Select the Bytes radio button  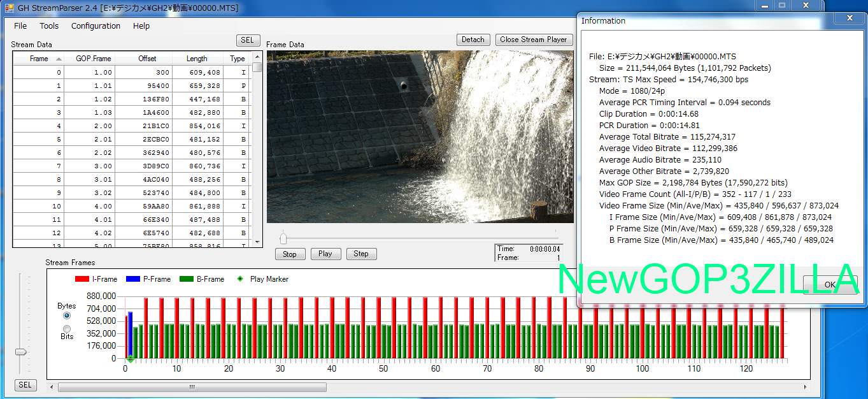[67, 316]
